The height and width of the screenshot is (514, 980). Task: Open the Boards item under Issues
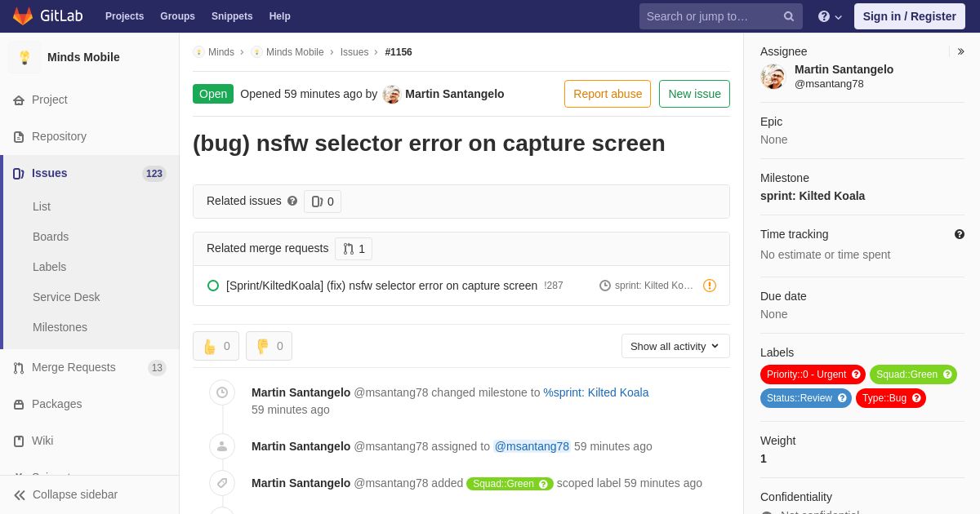(51, 237)
